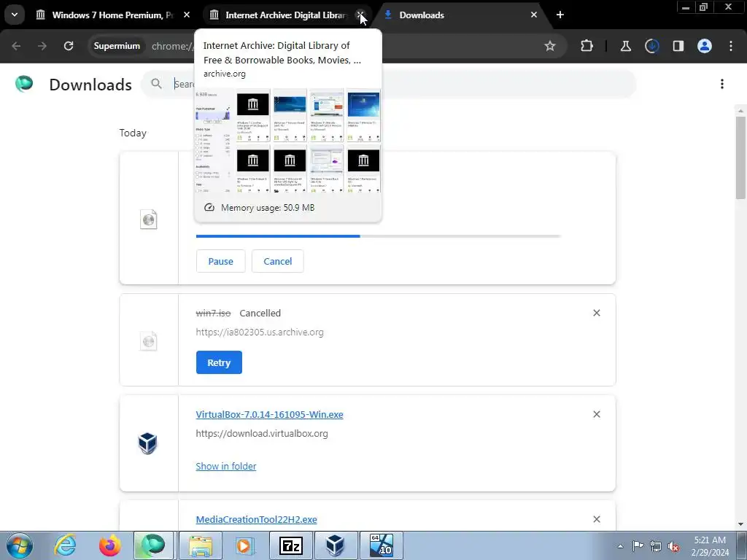Click the Internet Archive tab preview thumbnail
Screen dimensions: 747x560
click(x=287, y=141)
